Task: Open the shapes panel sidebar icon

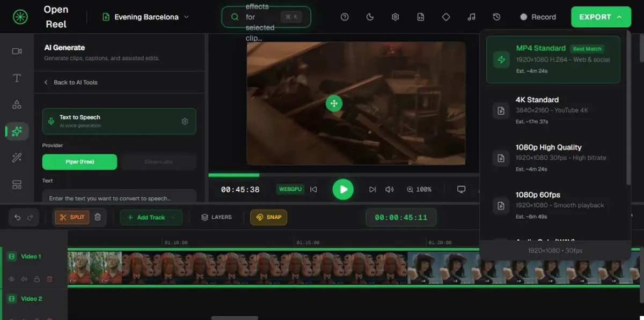Action: pyautogui.click(x=17, y=105)
